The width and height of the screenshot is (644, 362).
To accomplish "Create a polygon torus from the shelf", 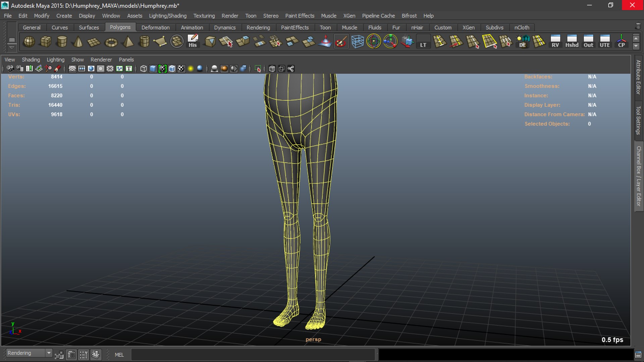I will [x=111, y=42].
